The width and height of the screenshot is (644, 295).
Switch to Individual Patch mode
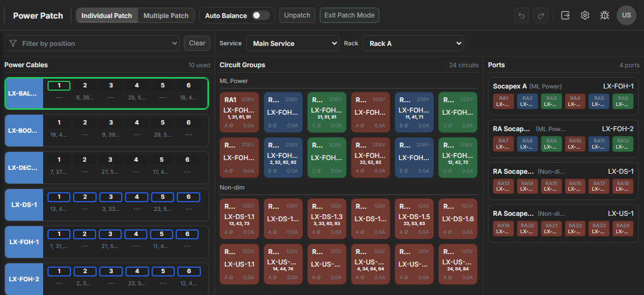107,16
